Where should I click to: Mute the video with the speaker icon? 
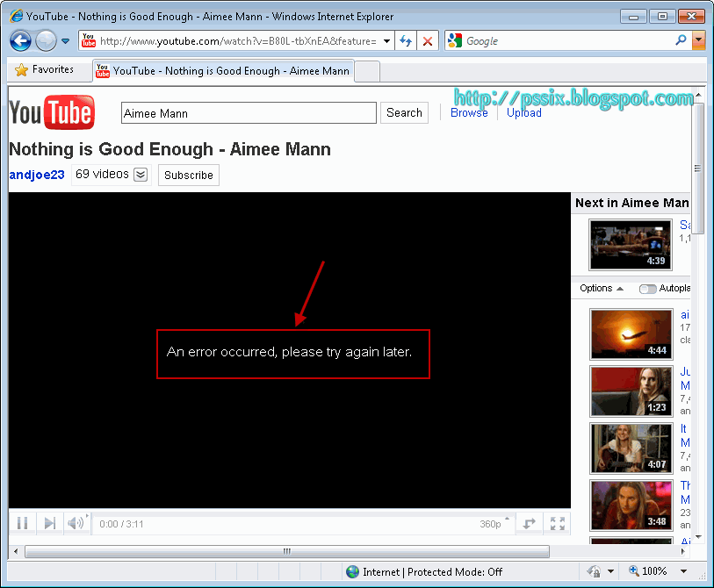pyautogui.click(x=76, y=523)
